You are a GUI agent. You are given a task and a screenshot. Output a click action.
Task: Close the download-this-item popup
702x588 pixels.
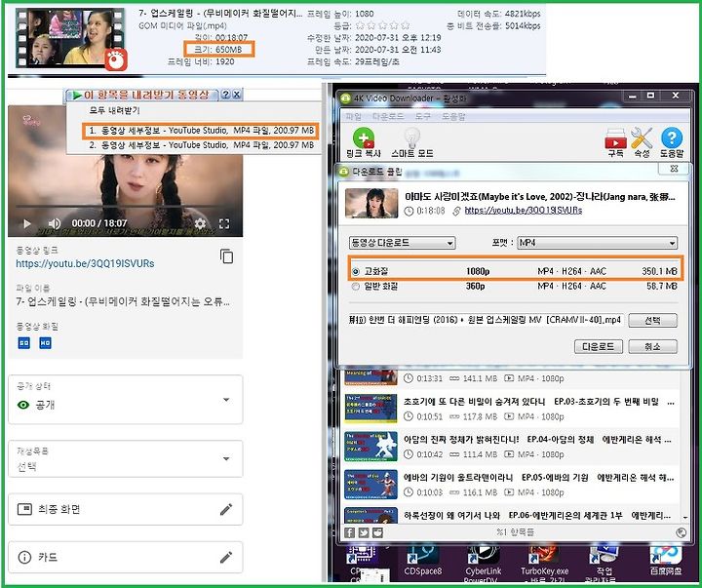pos(236,95)
